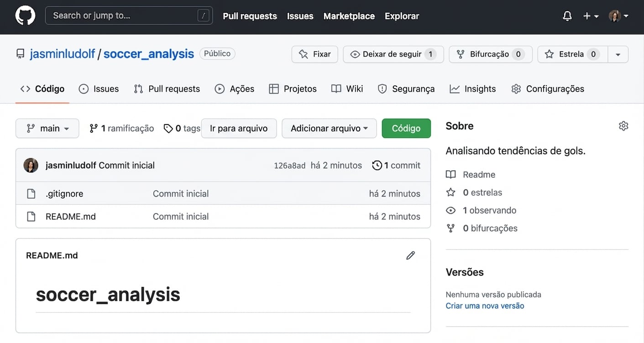Switch to the Insights tab
Image resolution: width=644 pixels, height=343 pixels.
tap(472, 89)
